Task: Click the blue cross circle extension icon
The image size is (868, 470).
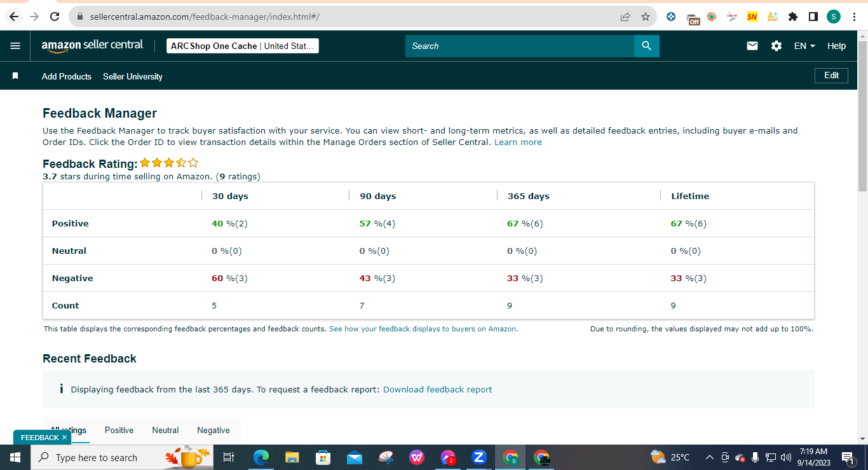Action: pyautogui.click(x=671, y=17)
